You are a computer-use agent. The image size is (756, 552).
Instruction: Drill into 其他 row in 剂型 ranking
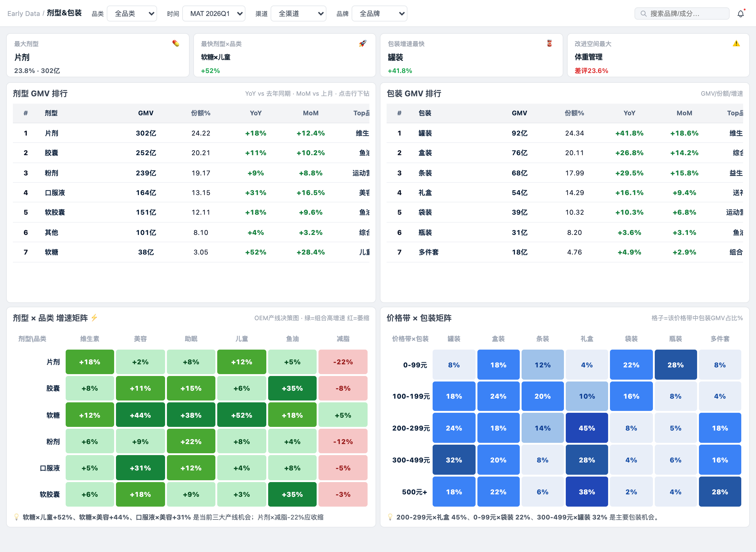pyautogui.click(x=191, y=232)
